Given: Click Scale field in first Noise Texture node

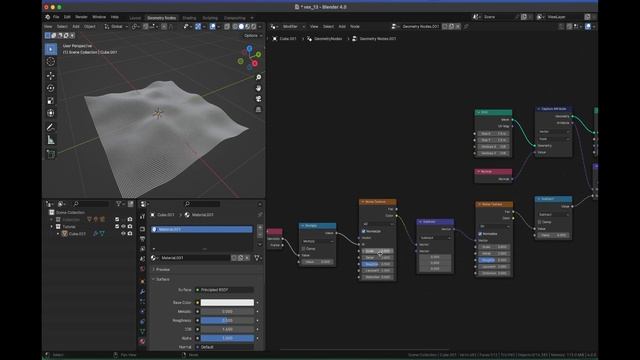Looking at the screenshot, I should tap(378, 251).
